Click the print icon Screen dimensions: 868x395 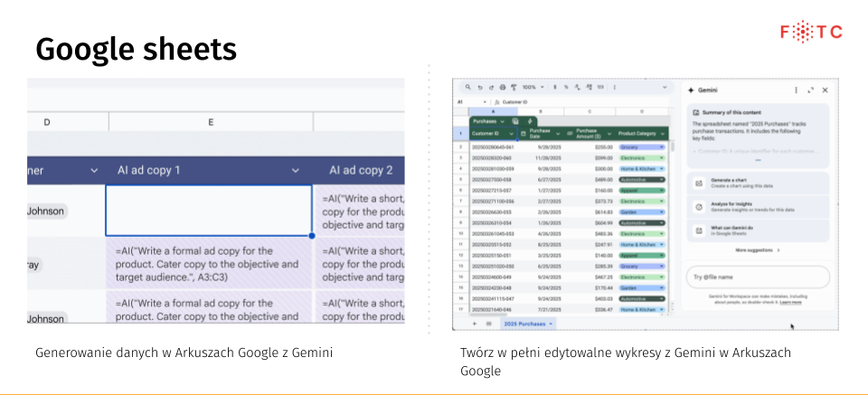pos(503,88)
